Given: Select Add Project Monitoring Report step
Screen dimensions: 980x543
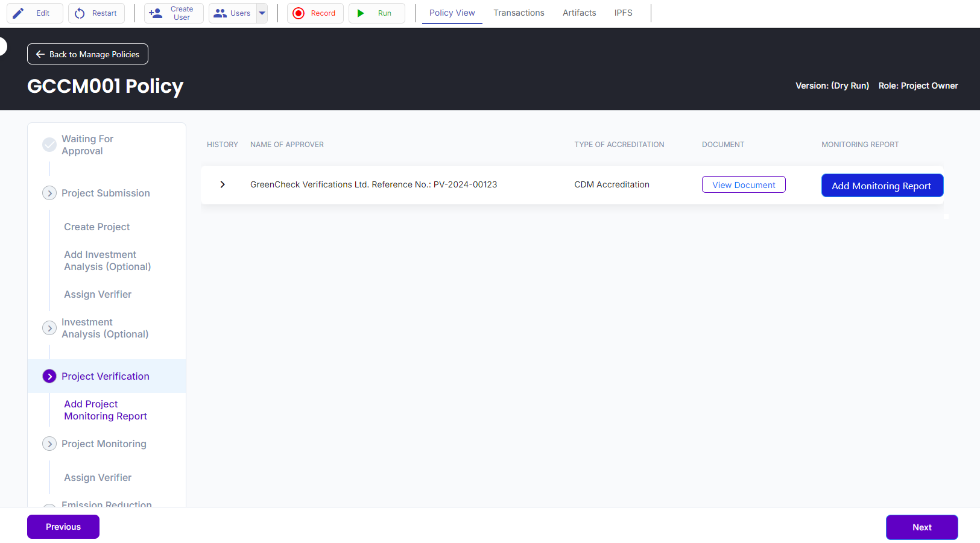Looking at the screenshot, I should (106, 410).
